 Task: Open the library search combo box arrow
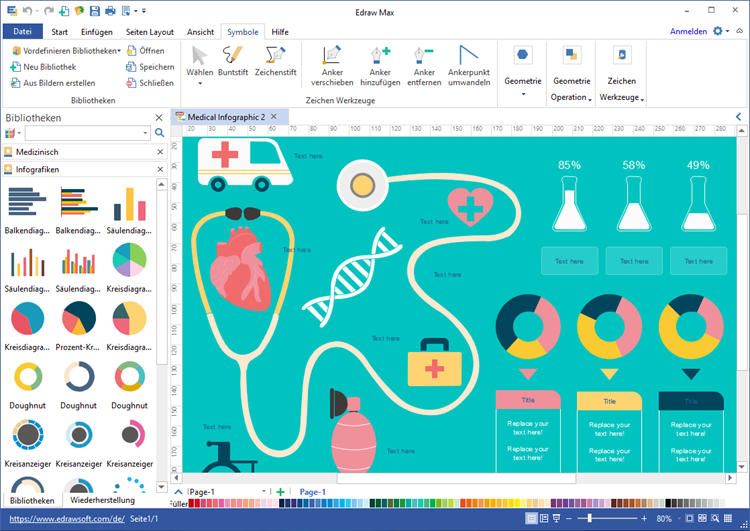(145, 133)
